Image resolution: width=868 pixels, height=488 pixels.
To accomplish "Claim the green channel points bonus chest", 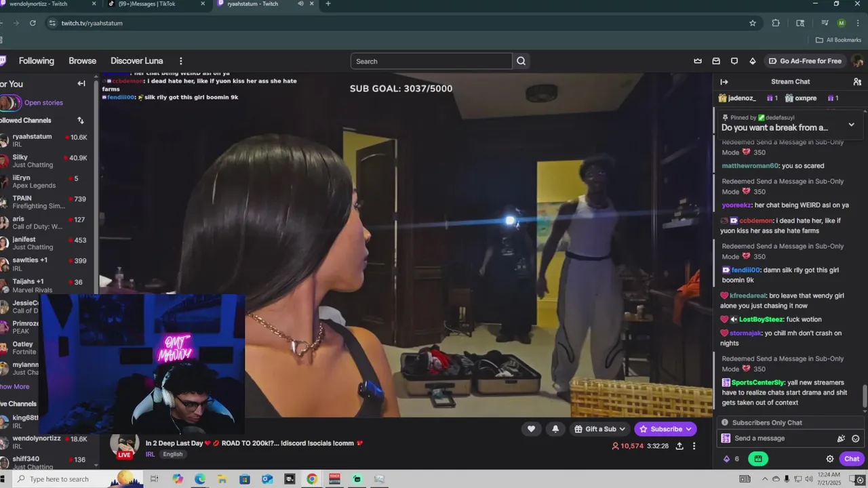I will pos(758,459).
